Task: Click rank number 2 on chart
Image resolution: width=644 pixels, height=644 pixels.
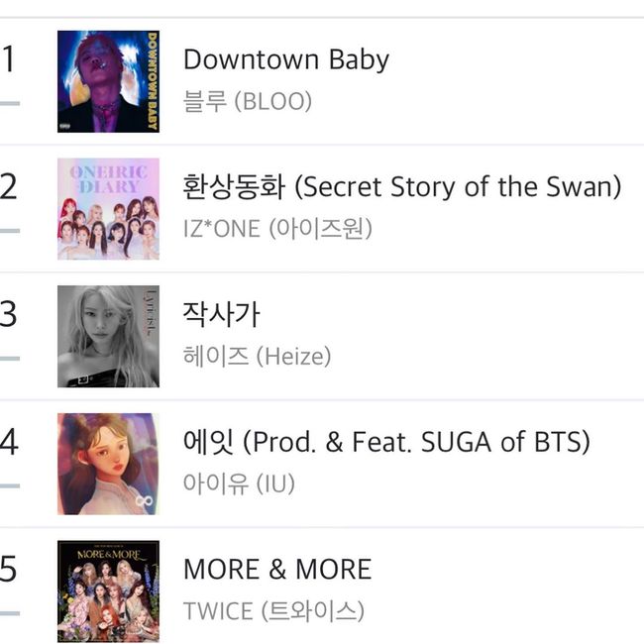Action: 8,187
